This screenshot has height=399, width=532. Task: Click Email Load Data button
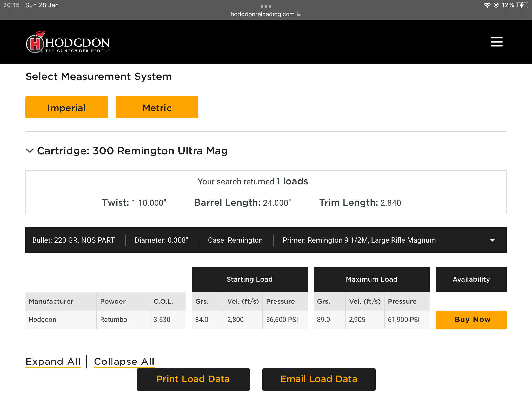pos(319,379)
